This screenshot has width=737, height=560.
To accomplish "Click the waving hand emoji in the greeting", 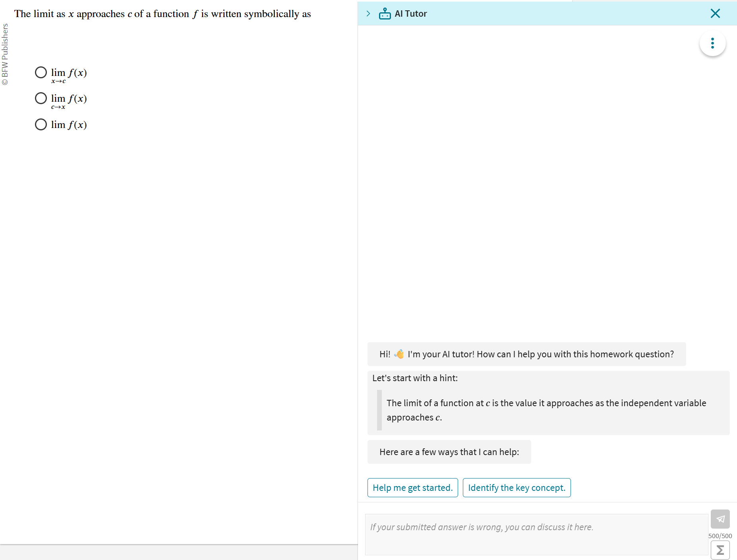I will click(399, 354).
